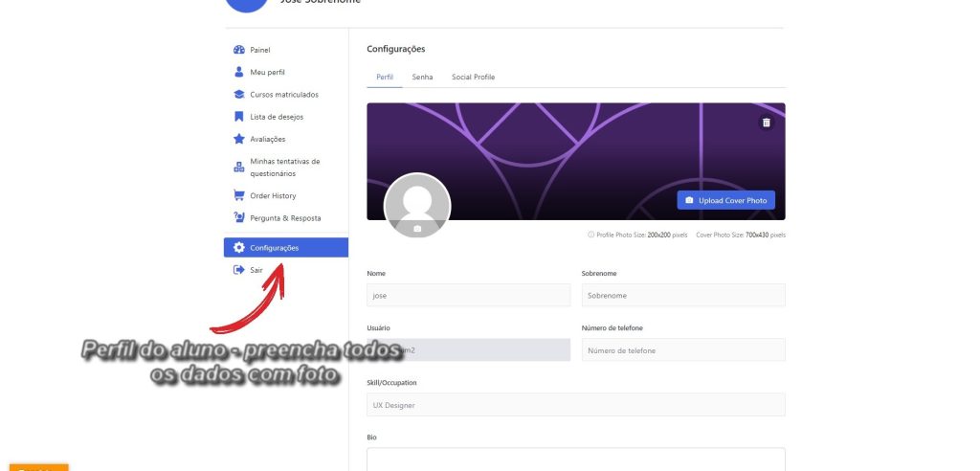
Task: Click the Painel dashboard icon
Action: [x=239, y=50]
